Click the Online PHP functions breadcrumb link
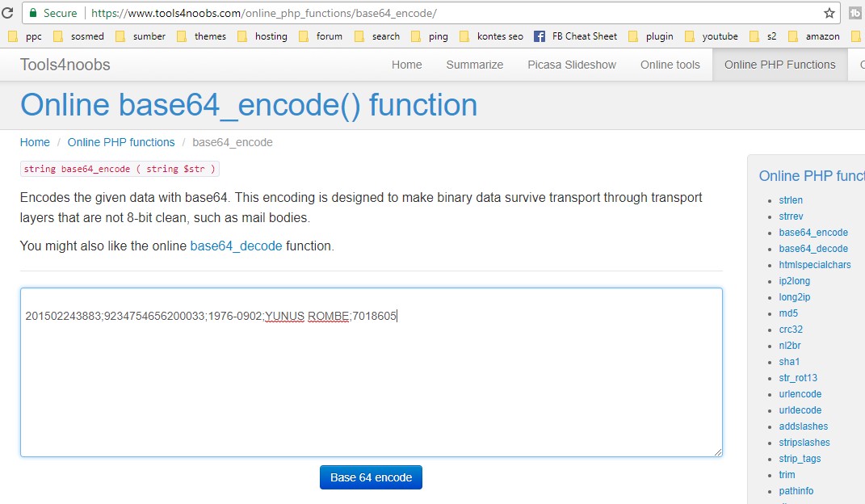865x504 pixels. click(x=121, y=142)
